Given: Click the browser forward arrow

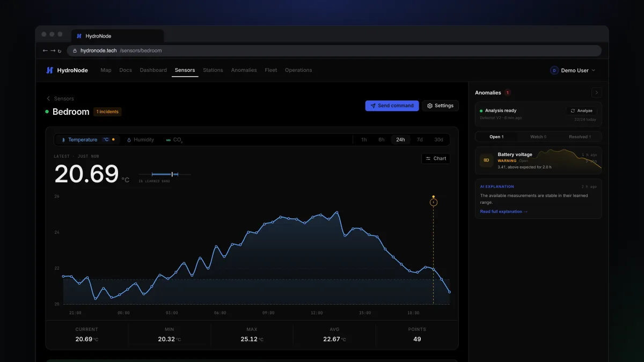Looking at the screenshot, I should pyautogui.click(x=52, y=51).
